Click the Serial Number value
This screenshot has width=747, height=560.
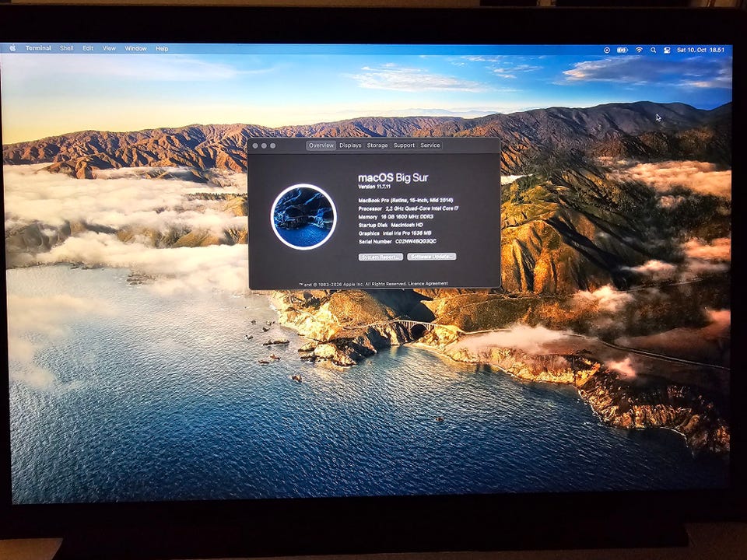click(416, 241)
